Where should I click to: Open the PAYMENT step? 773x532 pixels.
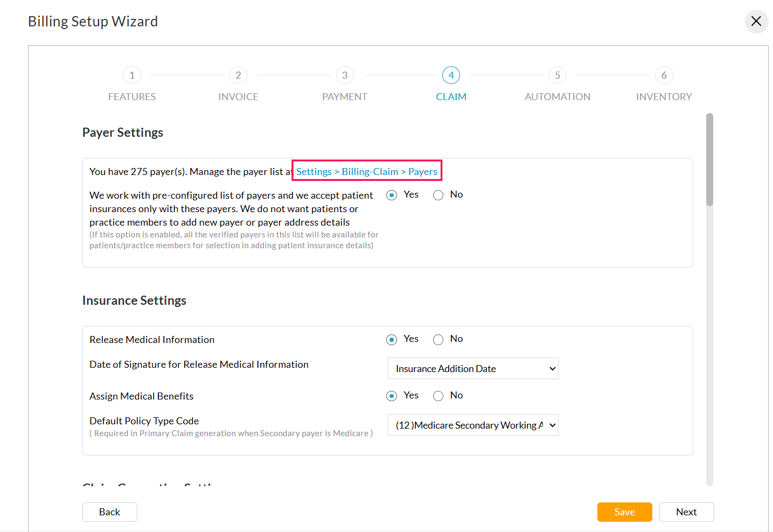(344, 75)
